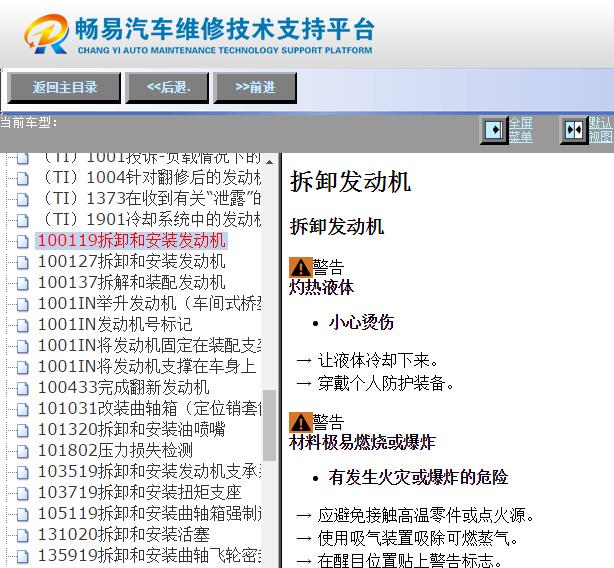Select the 100127拆卸和安装发动机 tree item

pyautogui.click(x=132, y=261)
